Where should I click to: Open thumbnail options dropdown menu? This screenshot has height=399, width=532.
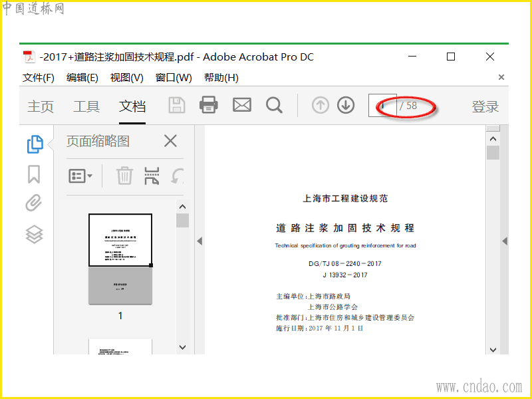click(80, 176)
